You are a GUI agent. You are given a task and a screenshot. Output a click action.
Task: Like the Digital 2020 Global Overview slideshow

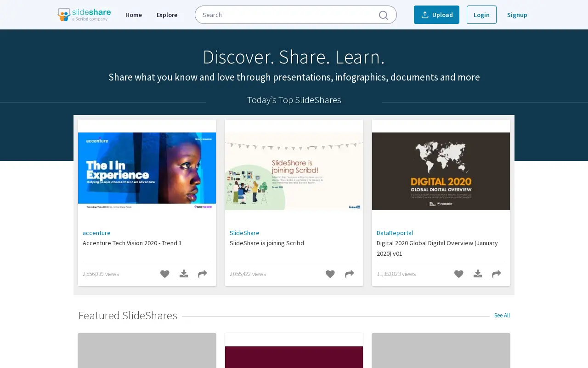point(459,274)
